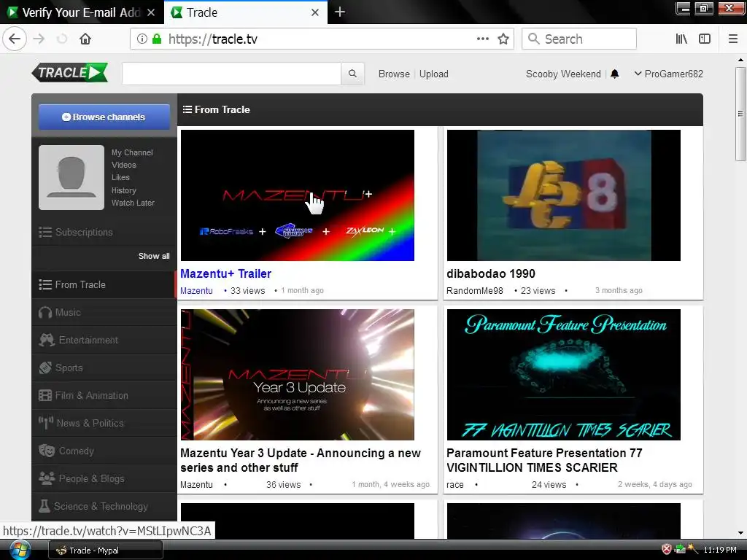Open the Science & Technology category
The height and width of the screenshot is (560, 747).
(x=104, y=506)
